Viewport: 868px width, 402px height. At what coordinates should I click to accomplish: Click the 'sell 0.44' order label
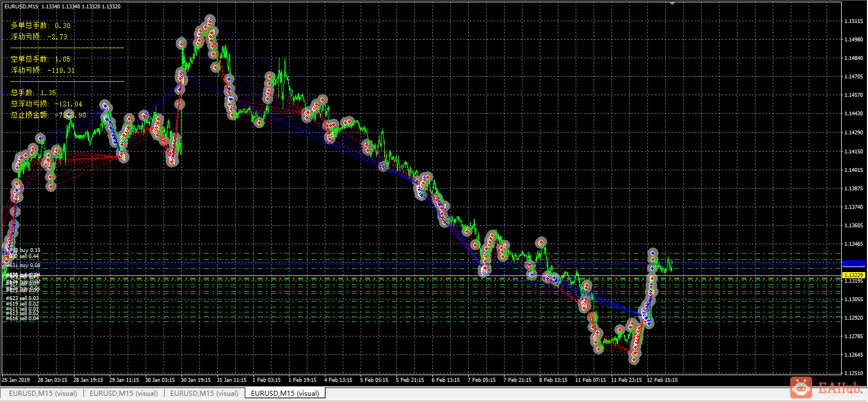pos(29,256)
